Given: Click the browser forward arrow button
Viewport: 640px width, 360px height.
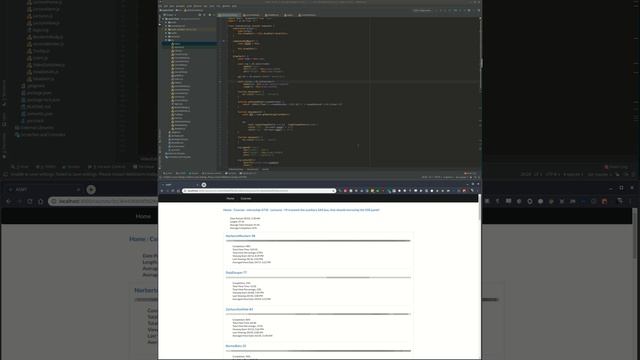Looking at the screenshot, I should (x=167, y=191).
